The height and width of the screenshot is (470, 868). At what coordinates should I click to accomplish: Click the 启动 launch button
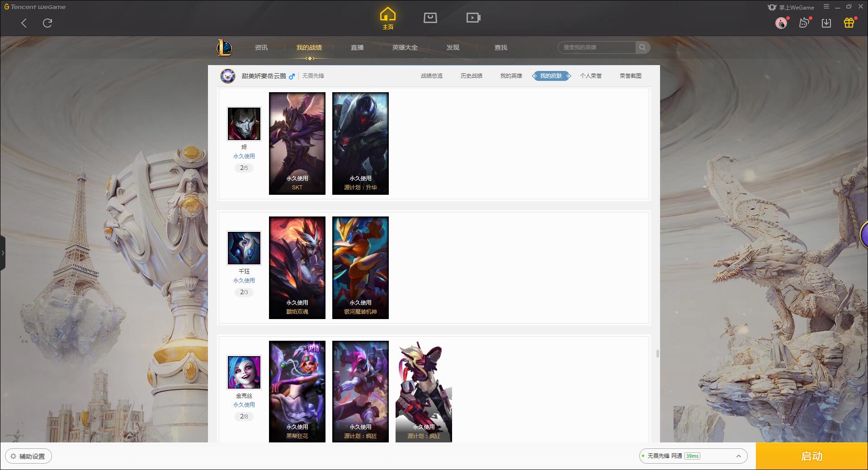click(812, 456)
